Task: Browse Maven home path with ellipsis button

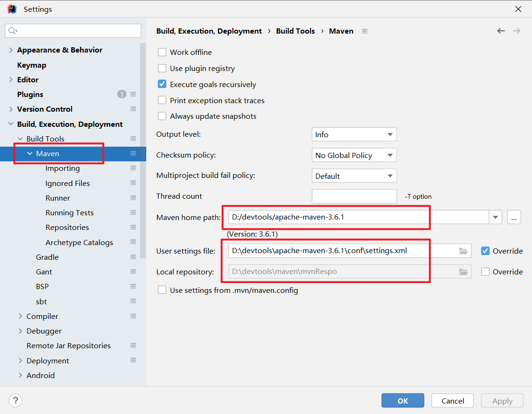Action: coord(514,217)
